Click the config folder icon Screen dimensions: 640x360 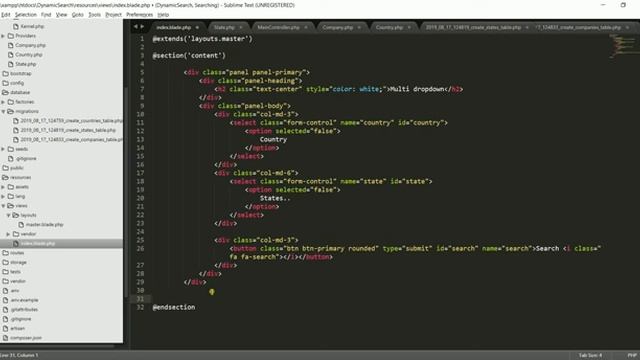(6, 83)
